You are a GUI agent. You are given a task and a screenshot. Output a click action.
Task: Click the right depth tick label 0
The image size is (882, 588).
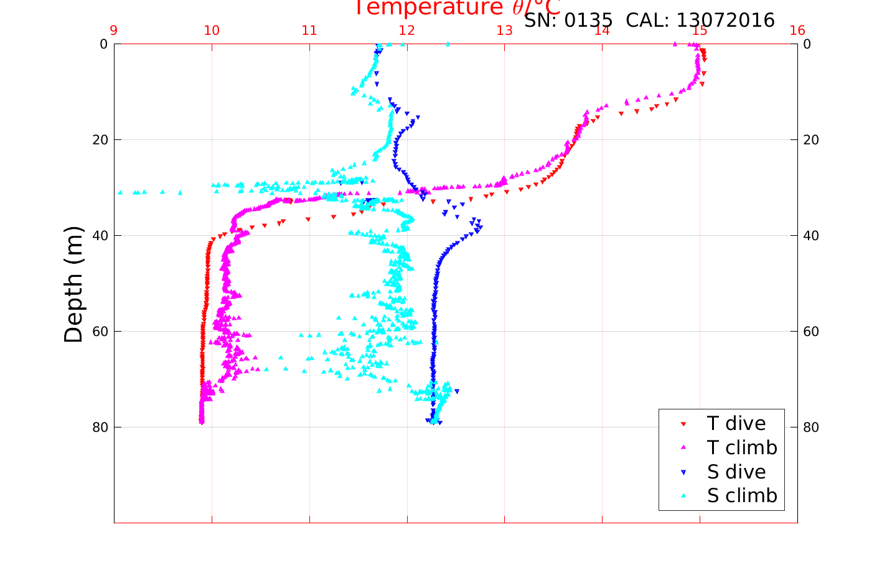point(807,44)
